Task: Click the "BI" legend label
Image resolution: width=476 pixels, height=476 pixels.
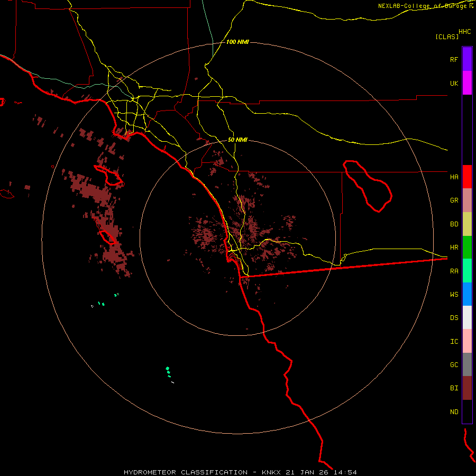Action: [454, 388]
